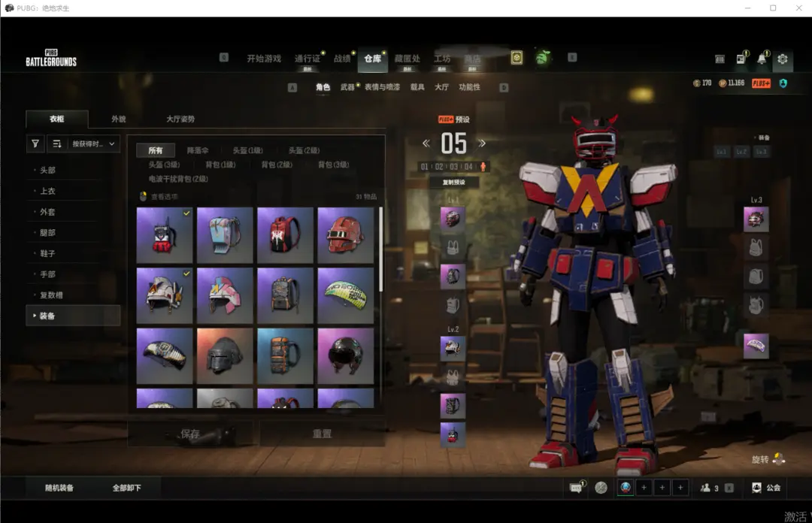This screenshot has width=812, height=523.
Task: Click the teal shield account icon
Action: 783,83
